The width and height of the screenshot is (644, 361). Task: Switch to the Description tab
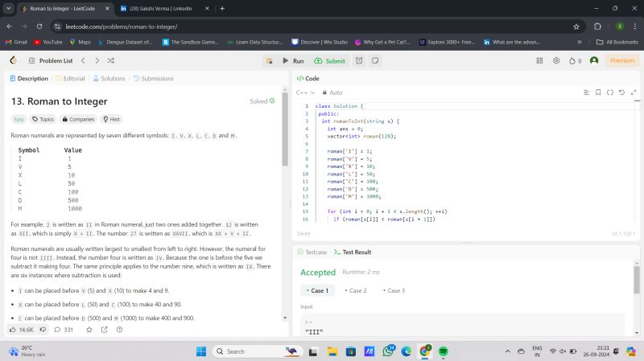29,78
